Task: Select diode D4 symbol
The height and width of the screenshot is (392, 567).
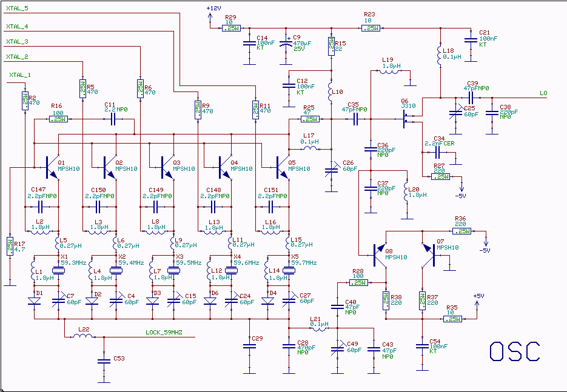Action: click(267, 300)
